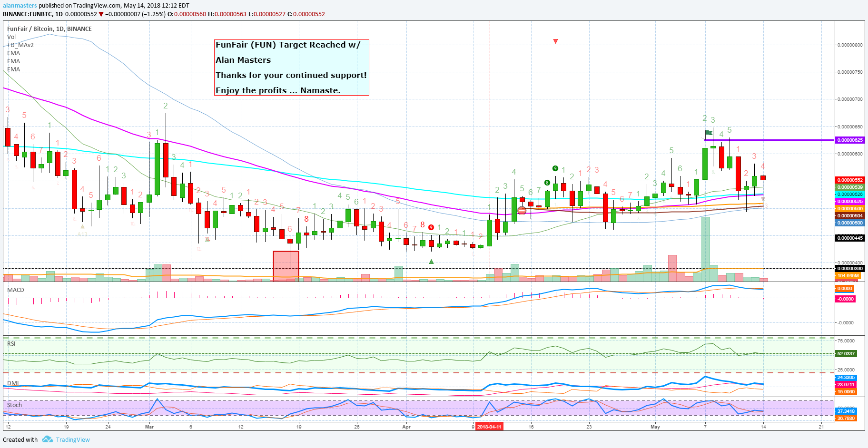This screenshot has height=448, width=868.
Task: Click the green circled 8 sequential marker
Action: click(547, 183)
